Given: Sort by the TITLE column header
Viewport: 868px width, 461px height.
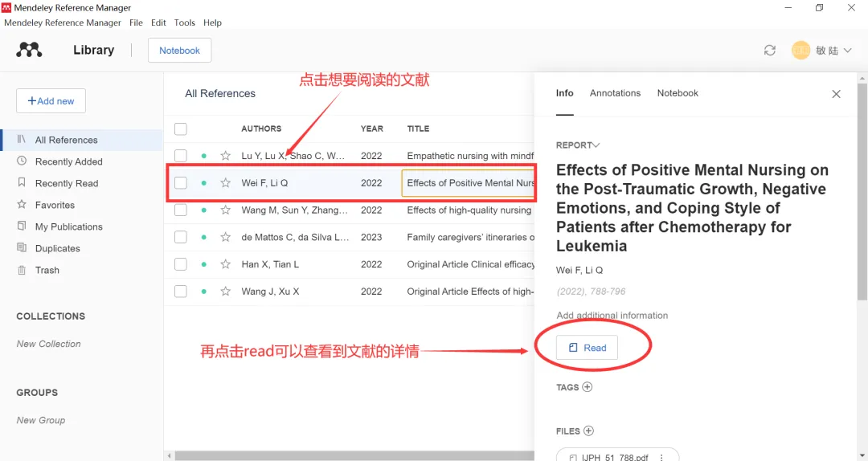Looking at the screenshot, I should pyautogui.click(x=418, y=129).
